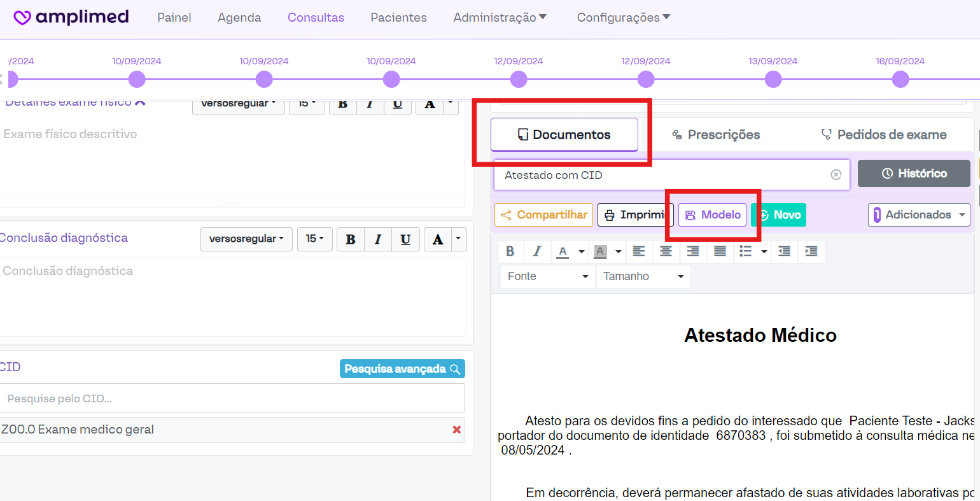Screen dimensions: 980x501
Task: Center align the document text
Action: [x=666, y=251]
